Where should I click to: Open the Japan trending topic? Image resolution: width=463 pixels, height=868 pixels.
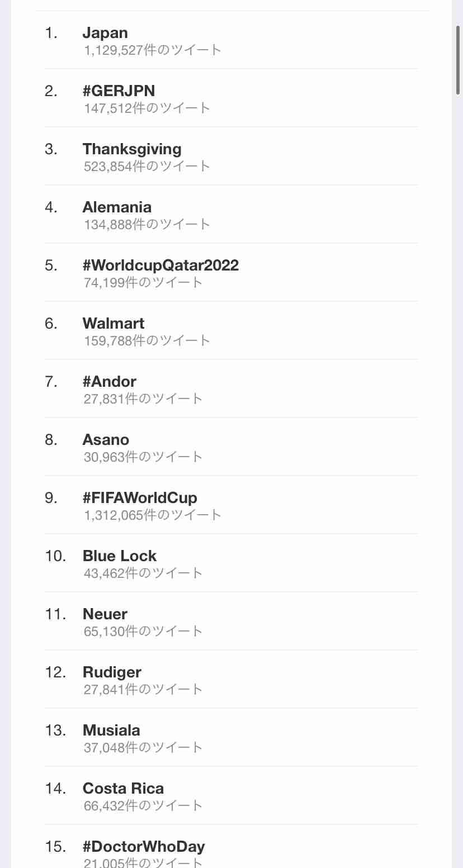click(x=105, y=33)
